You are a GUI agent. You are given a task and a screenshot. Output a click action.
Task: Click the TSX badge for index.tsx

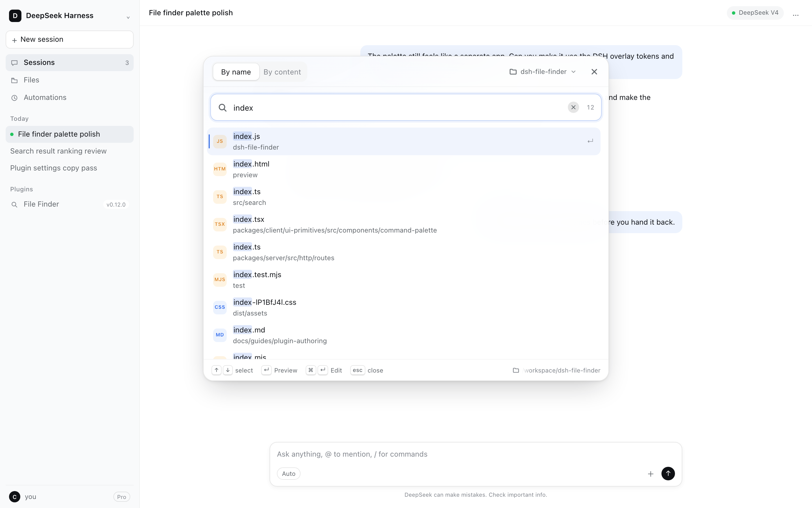pyautogui.click(x=220, y=224)
